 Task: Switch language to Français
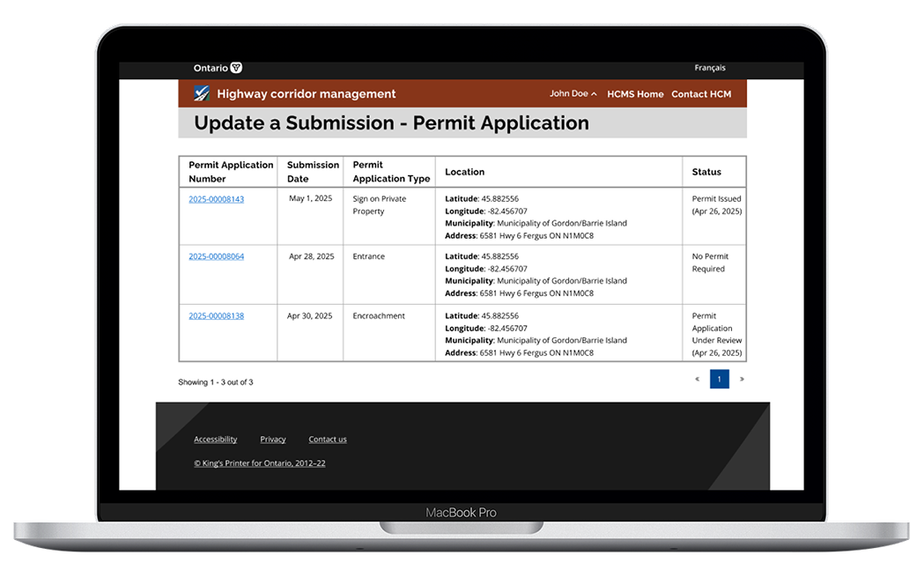[x=709, y=68]
